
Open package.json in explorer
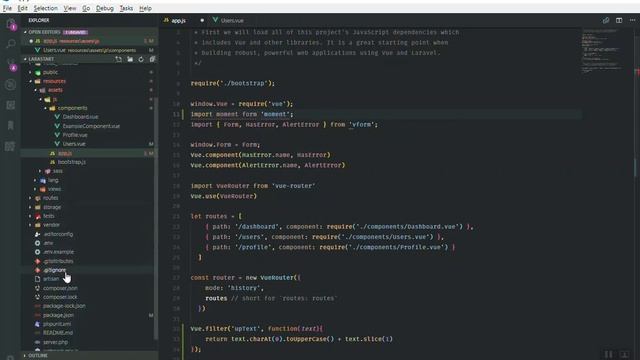coord(58,315)
